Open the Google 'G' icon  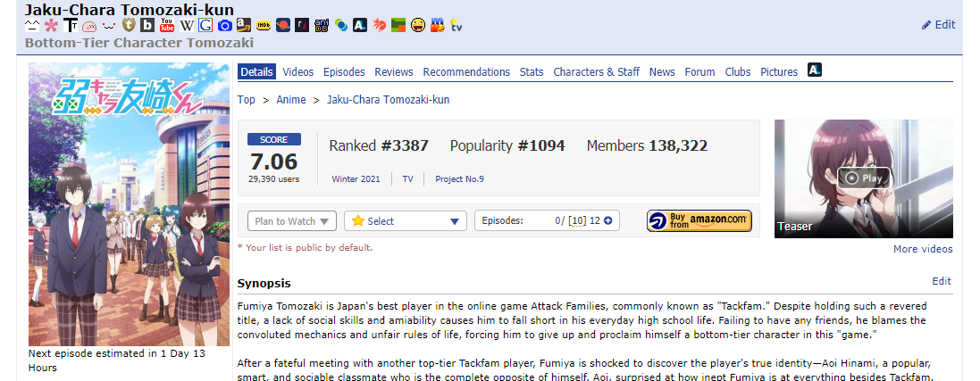click(x=205, y=26)
